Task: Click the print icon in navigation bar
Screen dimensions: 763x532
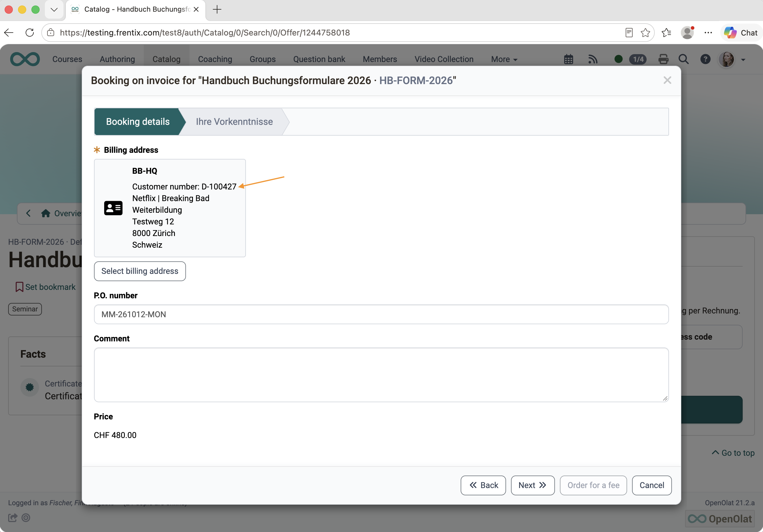Action: point(663,59)
